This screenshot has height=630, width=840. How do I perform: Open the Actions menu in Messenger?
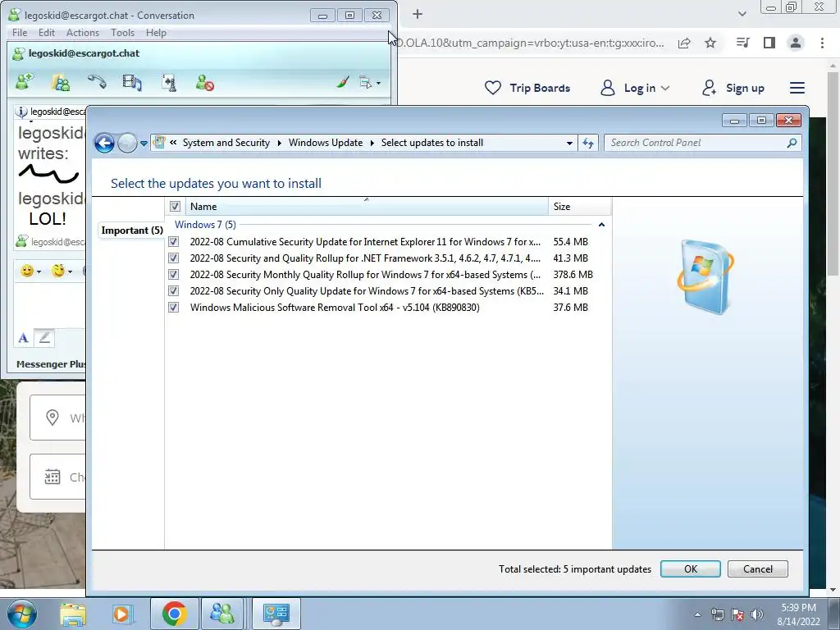(x=83, y=33)
